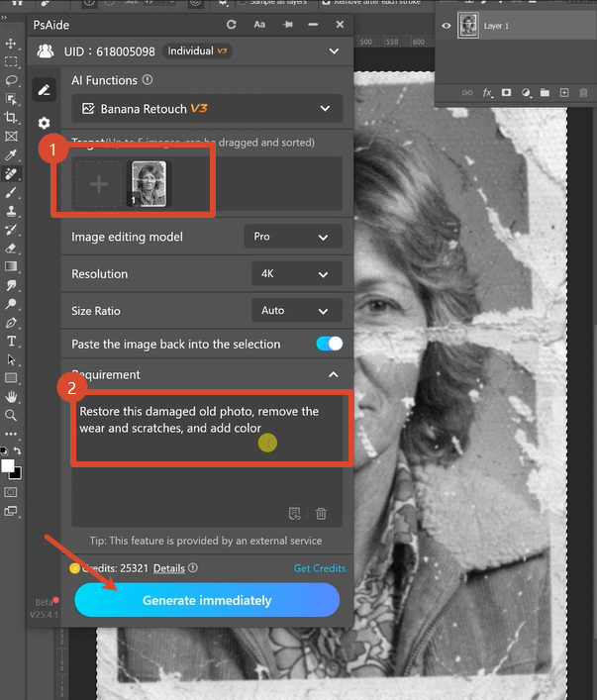Open the Banana Retouch function dropdown
597x700 pixels.
207,109
